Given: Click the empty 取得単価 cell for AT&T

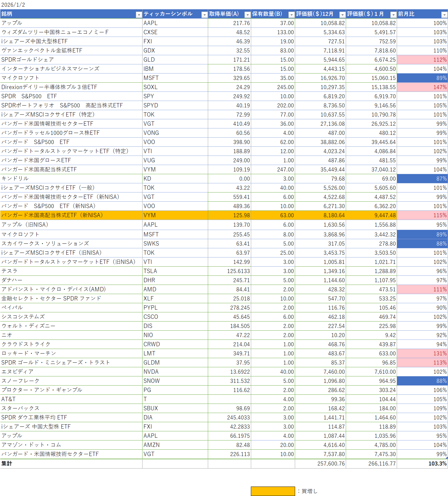Looking at the screenshot, I should [x=229, y=399].
